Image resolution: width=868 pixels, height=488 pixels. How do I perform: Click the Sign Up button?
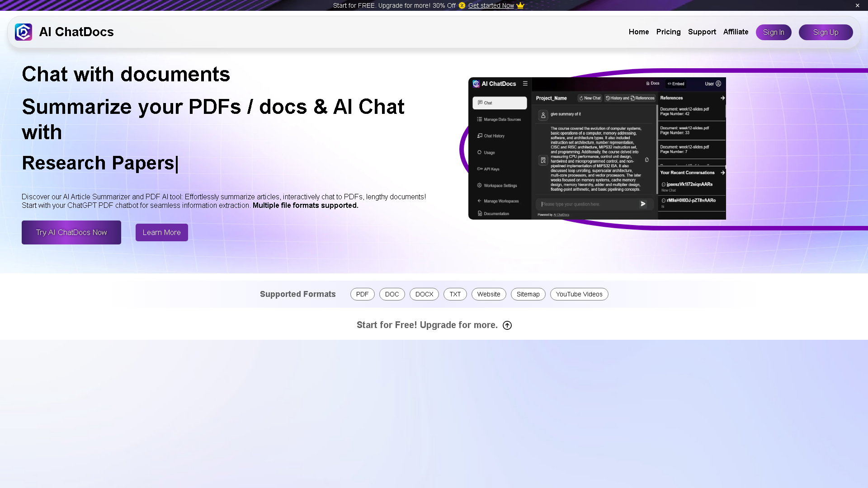[826, 32]
